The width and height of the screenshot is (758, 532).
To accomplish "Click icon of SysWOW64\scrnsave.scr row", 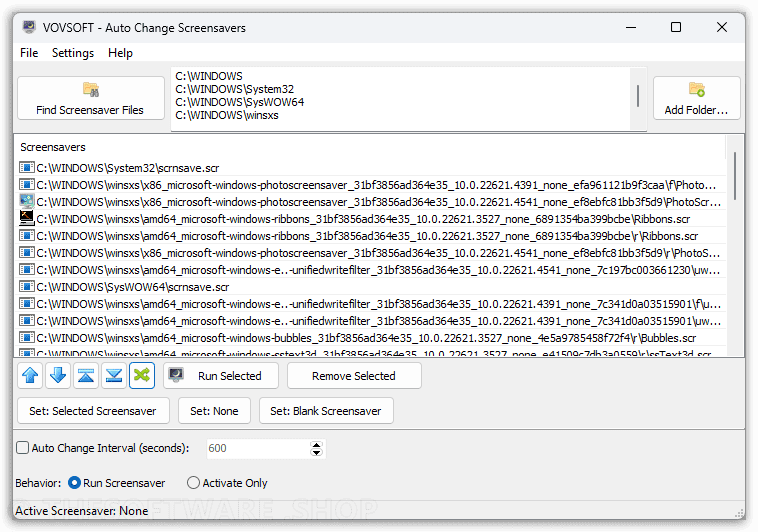I will (x=27, y=286).
